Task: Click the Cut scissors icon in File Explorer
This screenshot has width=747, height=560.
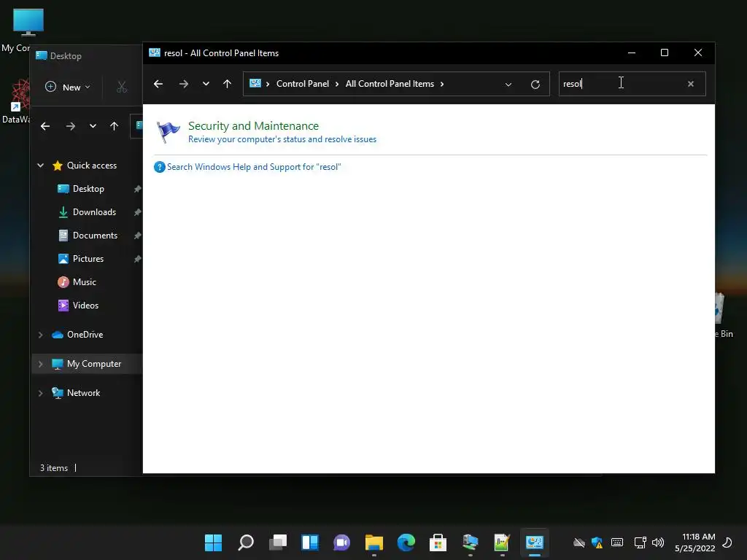Action: (122, 87)
